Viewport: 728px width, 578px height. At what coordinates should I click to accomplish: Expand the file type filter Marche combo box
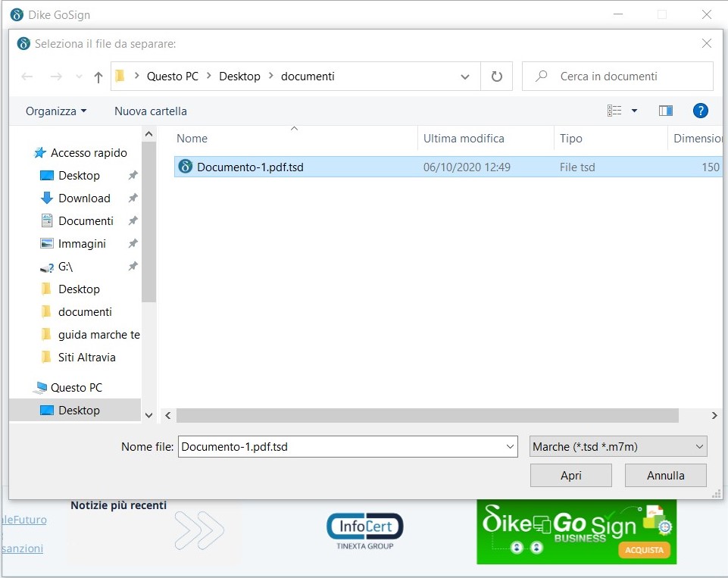tap(618, 446)
